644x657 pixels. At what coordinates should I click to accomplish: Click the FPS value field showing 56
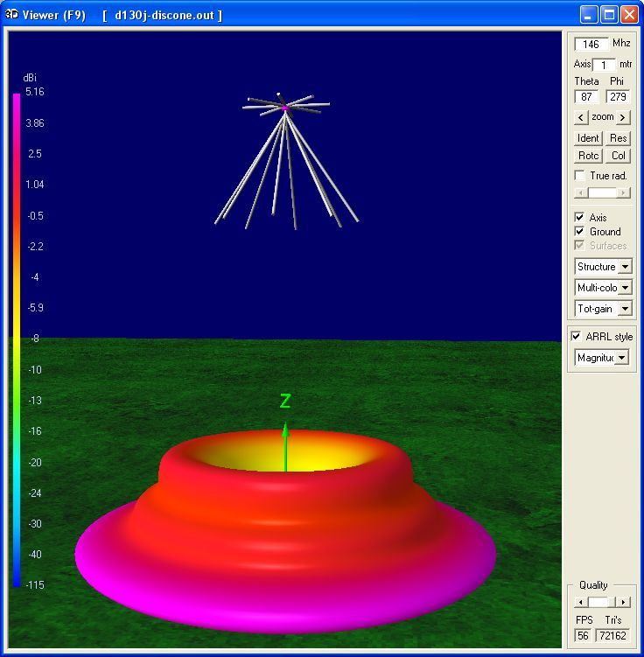584,636
